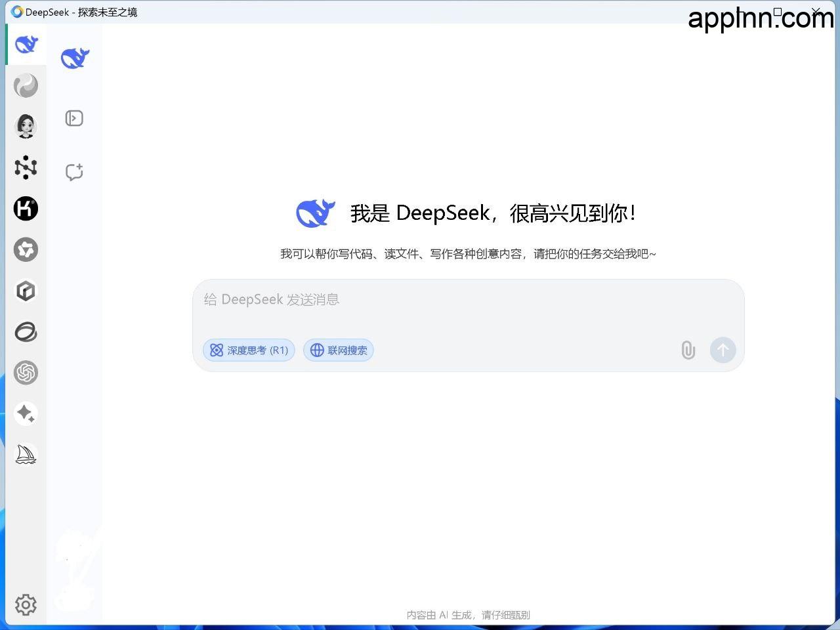840x630 pixels.
Task: Expand the chat history sidebar panel
Action: pyautogui.click(x=74, y=118)
